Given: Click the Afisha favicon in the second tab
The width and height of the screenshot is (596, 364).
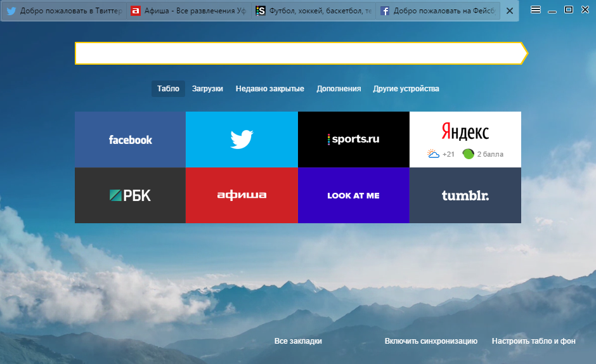Looking at the screenshot, I should point(135,11).
